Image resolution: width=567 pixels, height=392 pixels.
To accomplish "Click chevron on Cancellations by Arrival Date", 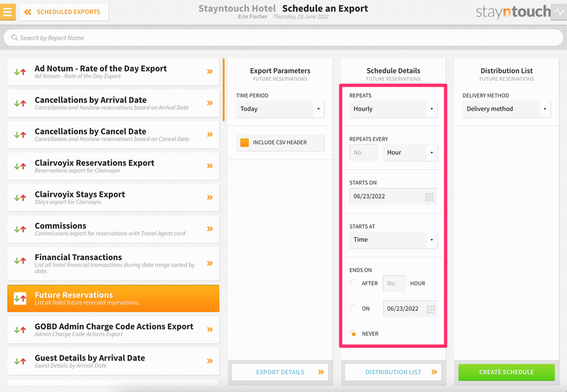I will click(x=210, y=103).
